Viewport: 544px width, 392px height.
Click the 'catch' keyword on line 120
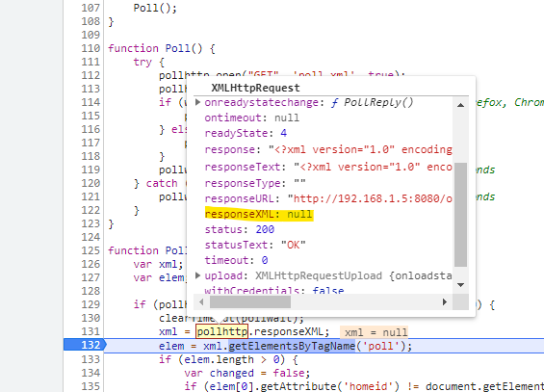tap(162, 183)
